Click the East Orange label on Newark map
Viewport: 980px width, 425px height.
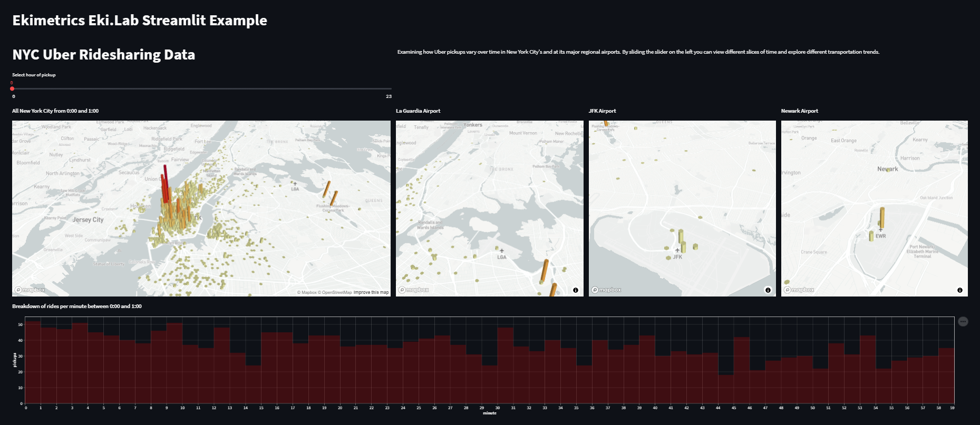click(x=843, y=141)
